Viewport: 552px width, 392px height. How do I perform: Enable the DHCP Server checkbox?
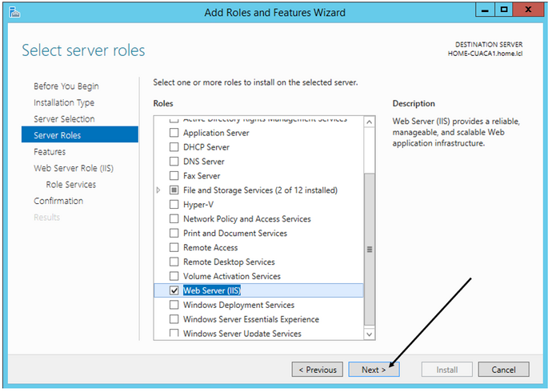click(174, 147)
